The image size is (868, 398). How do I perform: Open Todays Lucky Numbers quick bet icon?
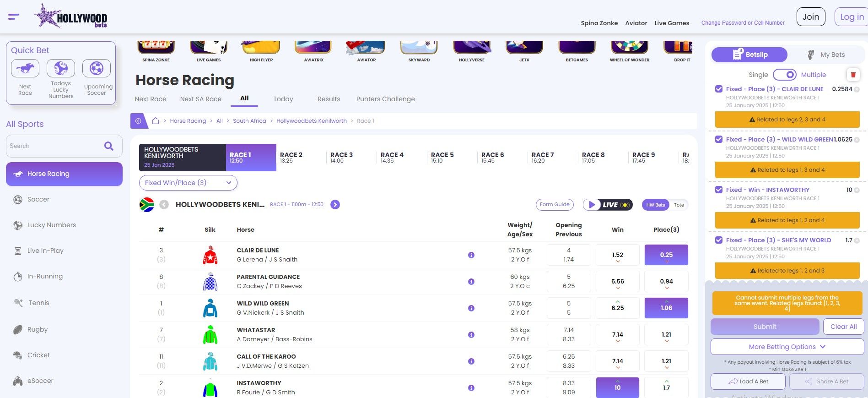(60, 69)
